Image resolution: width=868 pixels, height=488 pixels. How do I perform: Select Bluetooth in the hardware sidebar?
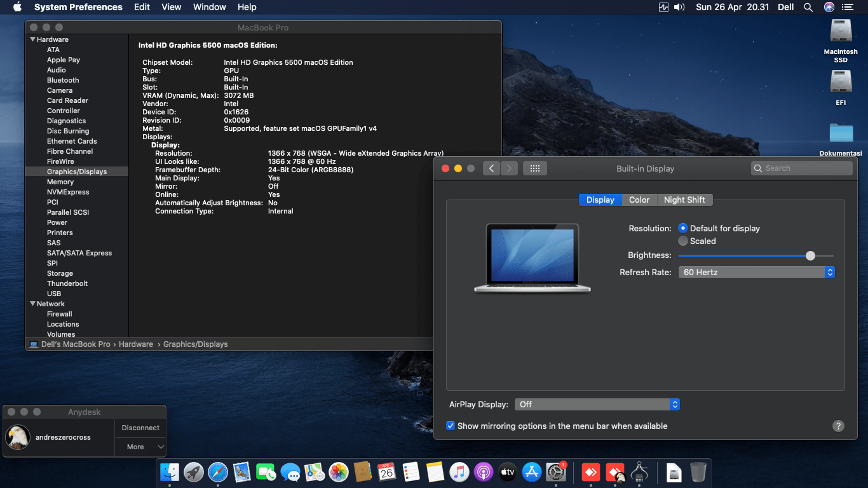63,80
